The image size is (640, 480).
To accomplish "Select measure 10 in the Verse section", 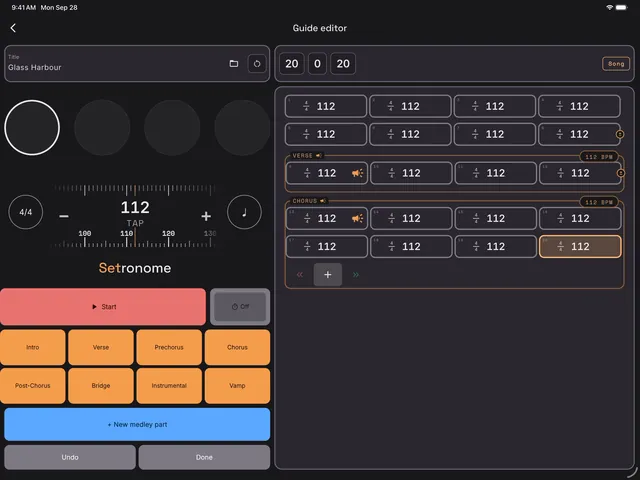I will (x=411, y=173).
